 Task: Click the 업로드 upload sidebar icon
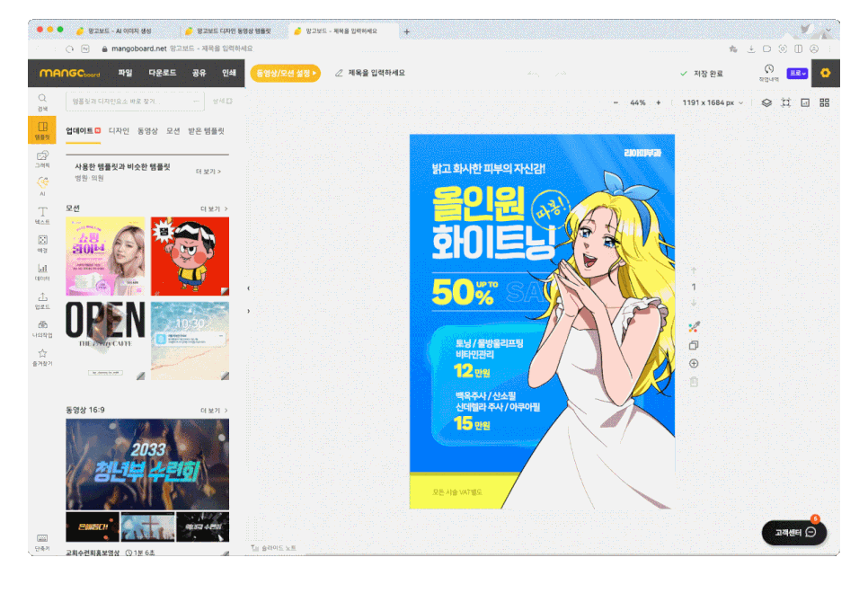[x=42, y=301]
